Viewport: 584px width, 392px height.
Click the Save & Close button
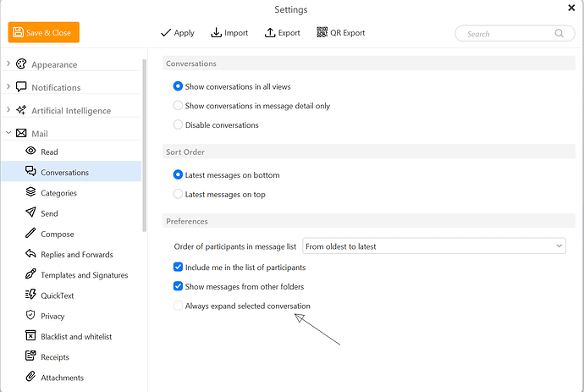tap(43, 32)
